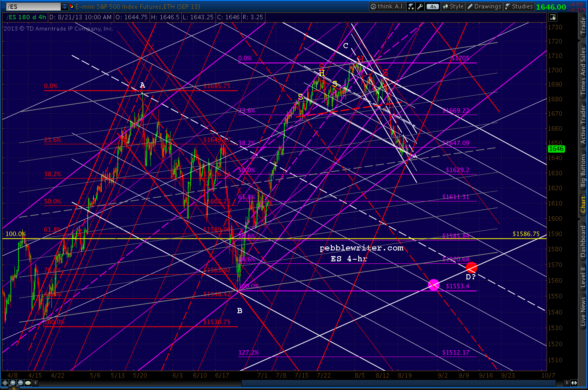Viewport: 588px width, 390px height.
Task: Click the red D? target circle marker
Action: [471, 267]
